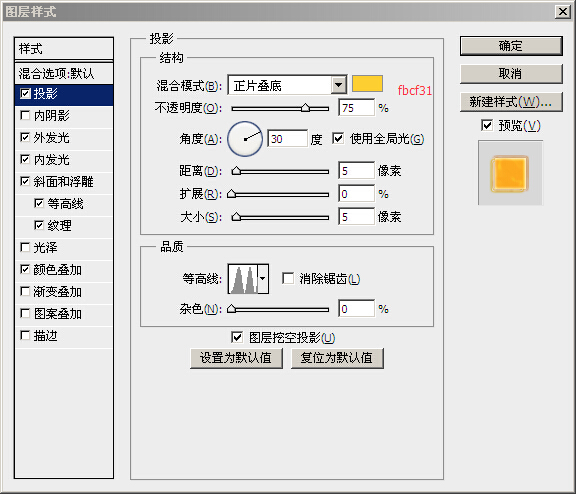Click the 不透明度 slider handle
The height and width of the screenshot is (494, 576).
[x=305, y=108]
